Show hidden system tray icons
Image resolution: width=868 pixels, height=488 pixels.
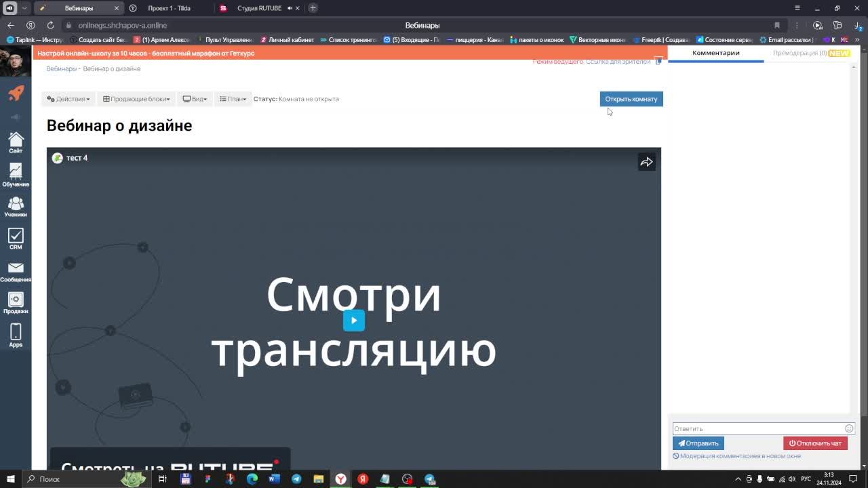(x=738, y=479)
